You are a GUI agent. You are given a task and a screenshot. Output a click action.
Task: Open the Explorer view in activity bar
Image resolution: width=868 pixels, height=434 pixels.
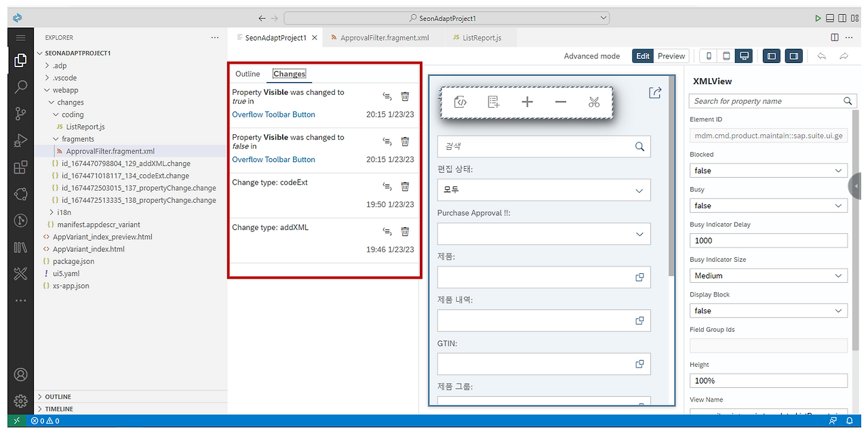[20, 60]
